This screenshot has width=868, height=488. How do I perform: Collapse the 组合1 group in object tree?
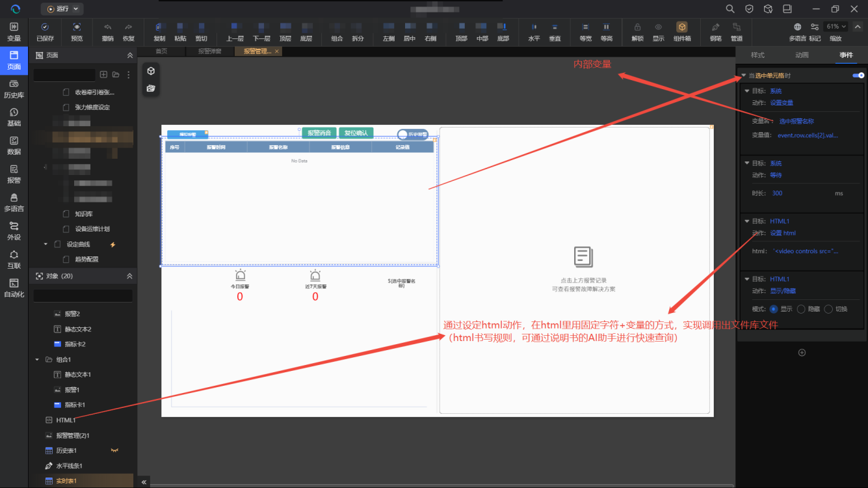point(37,359)
